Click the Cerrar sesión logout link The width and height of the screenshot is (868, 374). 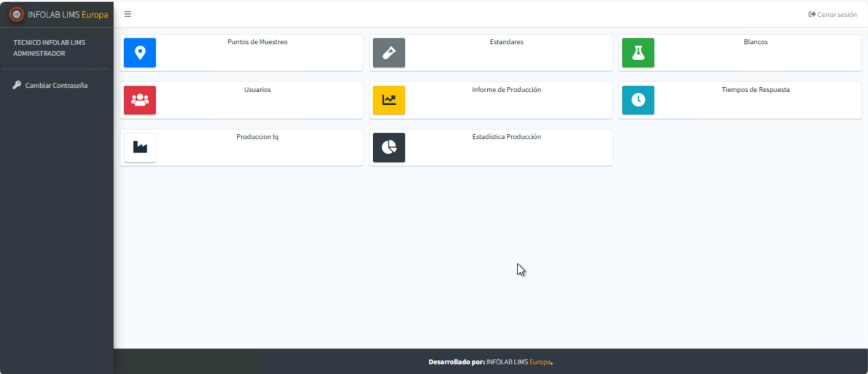point(833,15)
